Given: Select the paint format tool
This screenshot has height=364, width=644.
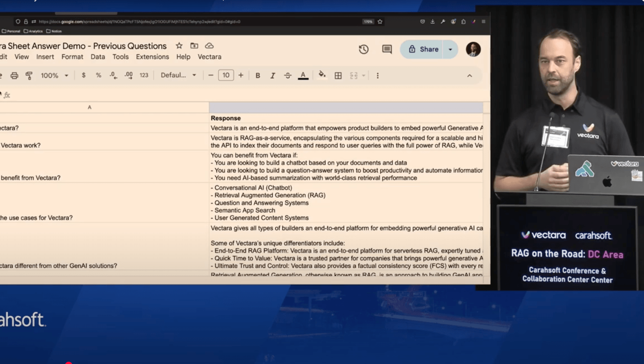Looking at the screenshot, I should tap(29, 75).
